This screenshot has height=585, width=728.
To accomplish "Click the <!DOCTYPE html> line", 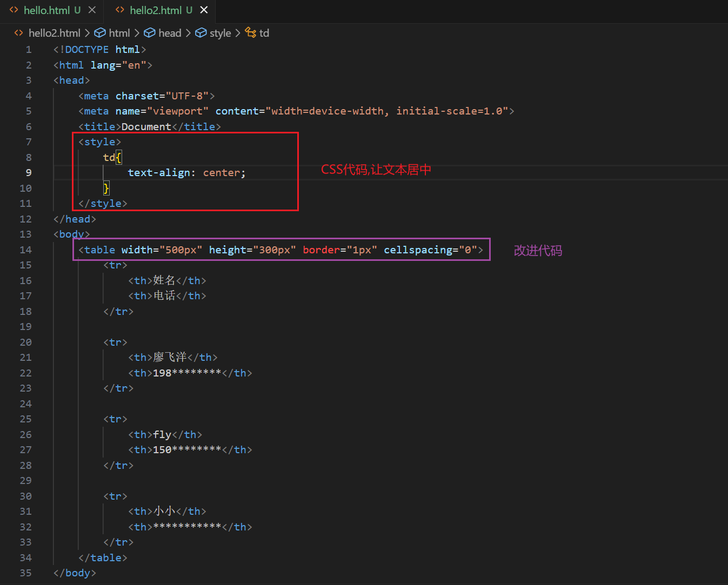I will point(99,50).
